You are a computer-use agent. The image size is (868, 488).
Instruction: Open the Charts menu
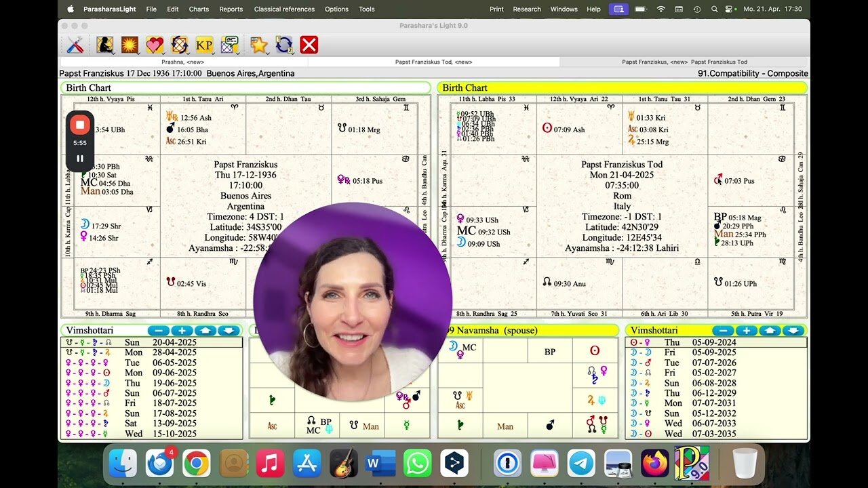pyautogui.click(x=199, y=9)
